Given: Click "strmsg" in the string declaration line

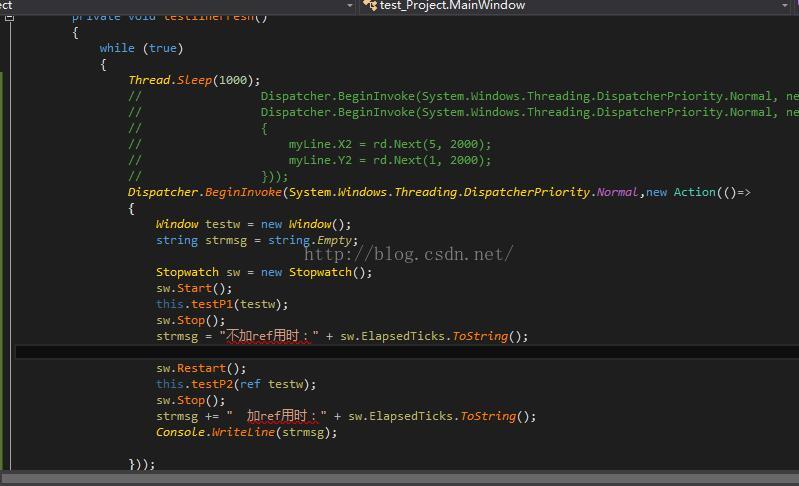Looking at the screenshot, I should pos(226,240).
